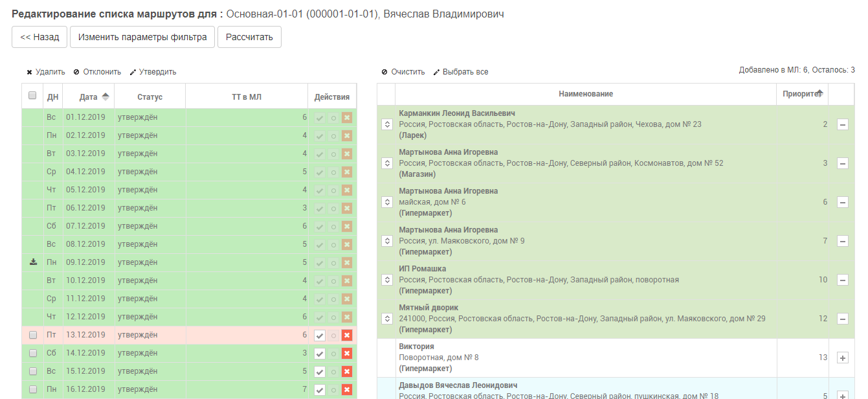This screenshot has height=399, width=868.
Task: Click reorder arrows for ИП Ромашка
Action: coord(387,280)
